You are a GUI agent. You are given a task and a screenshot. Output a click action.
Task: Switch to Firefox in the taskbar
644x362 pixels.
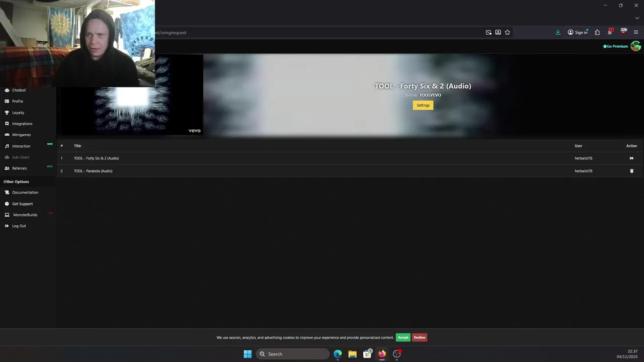point(382,354)
